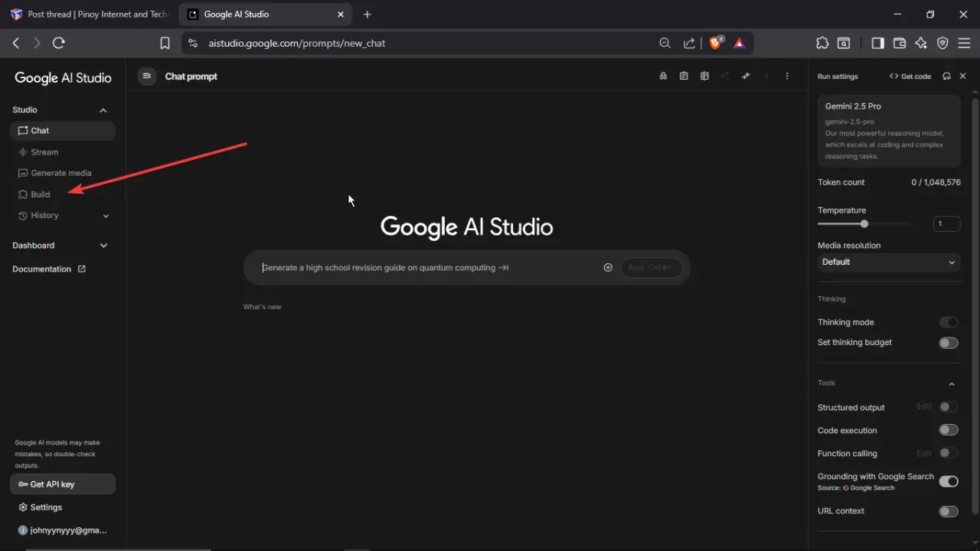This screenshot has width=980, height=551.
Task: Enable Code execution switch
Action: pyautogui.click(x=949, y=430)
